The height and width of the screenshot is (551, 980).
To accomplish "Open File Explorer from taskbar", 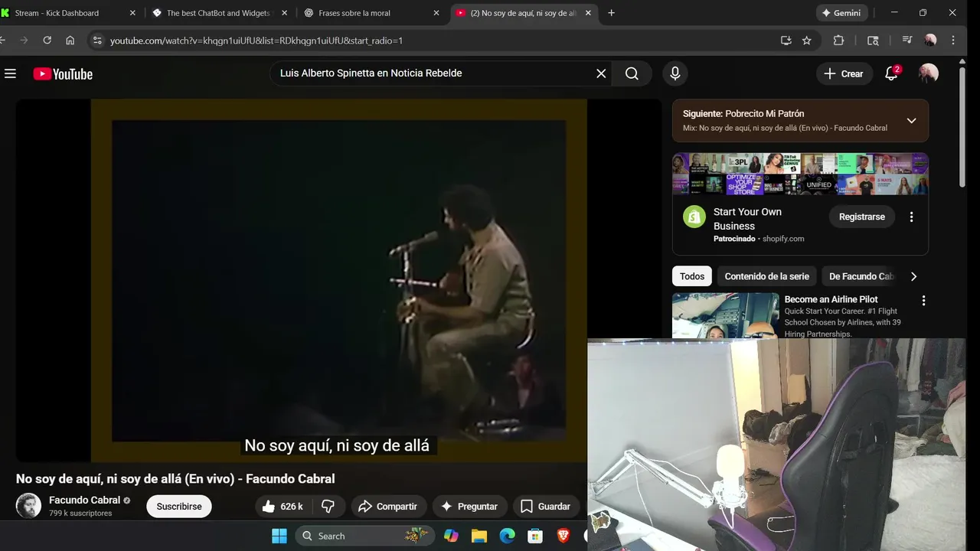I will pos(479,536).
